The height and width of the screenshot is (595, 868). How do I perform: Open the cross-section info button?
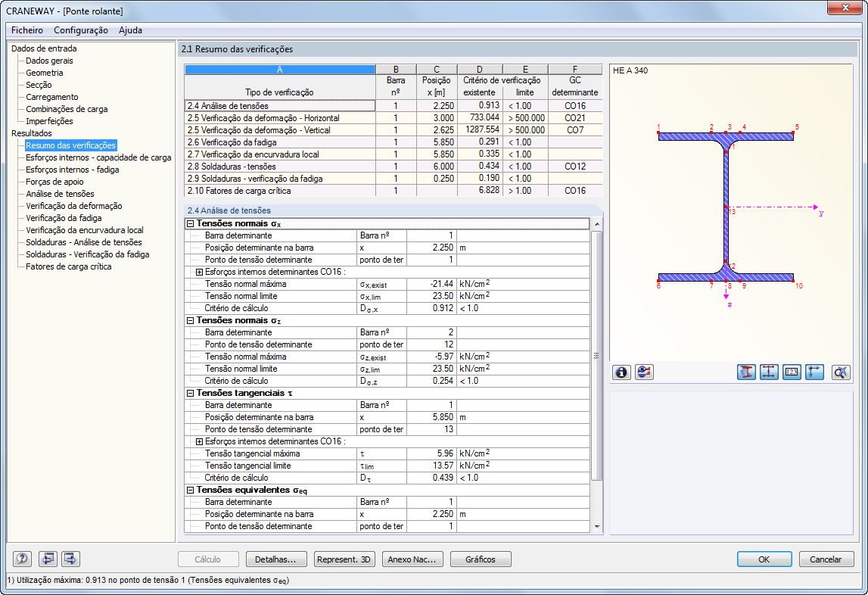point(622,372)
